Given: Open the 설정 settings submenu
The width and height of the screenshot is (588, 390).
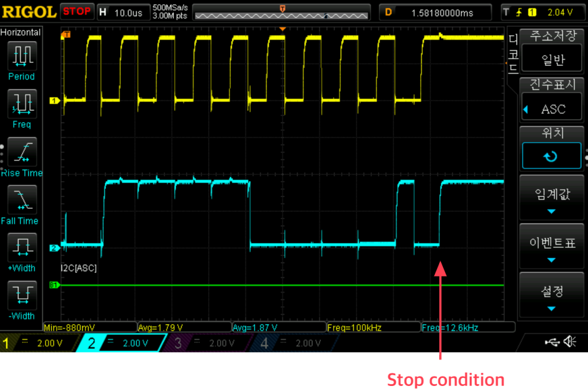Looking at the screenshot, I should (551, 296).
